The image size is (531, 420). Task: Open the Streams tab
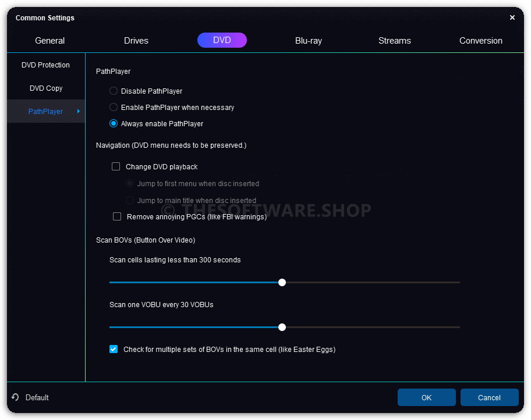coord(395,41)
